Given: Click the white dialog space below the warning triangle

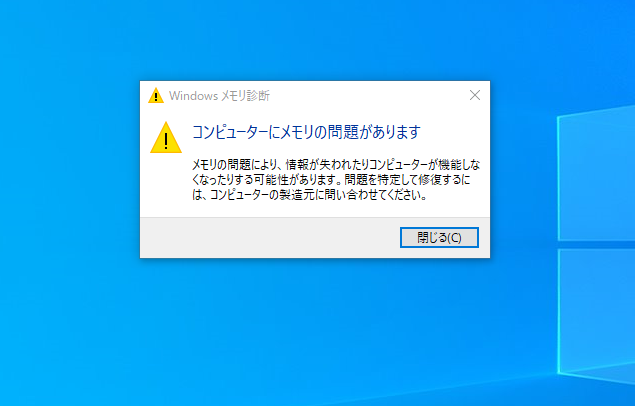Looking at the screenshot, I should click(166, 184).
